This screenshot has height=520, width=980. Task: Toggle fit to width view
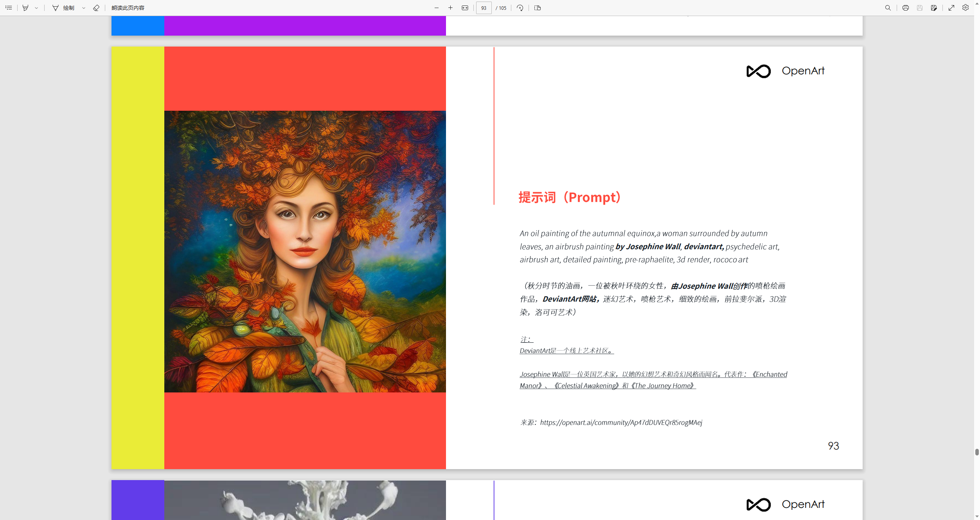[465, 8]
